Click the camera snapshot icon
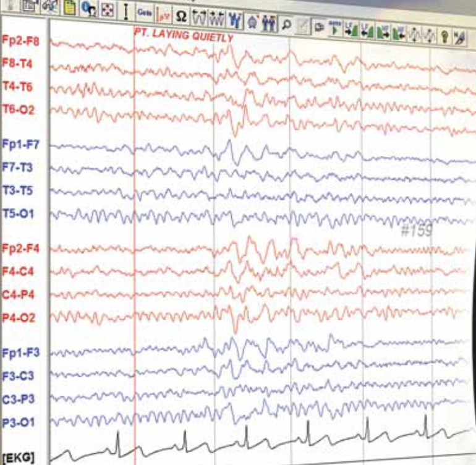Image resolution: width=476 pixels, height=465 pixels. tap(319, 28)
